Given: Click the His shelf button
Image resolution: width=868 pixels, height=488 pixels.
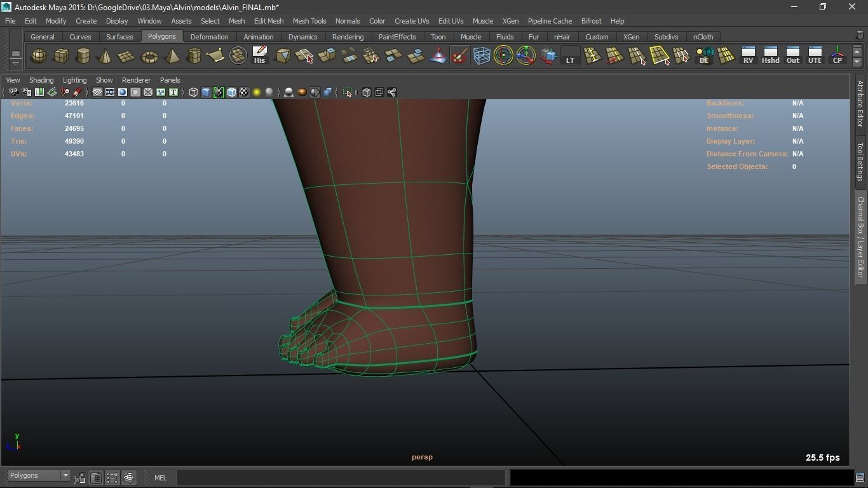Looking at the screenshot, I should [259, 56].
